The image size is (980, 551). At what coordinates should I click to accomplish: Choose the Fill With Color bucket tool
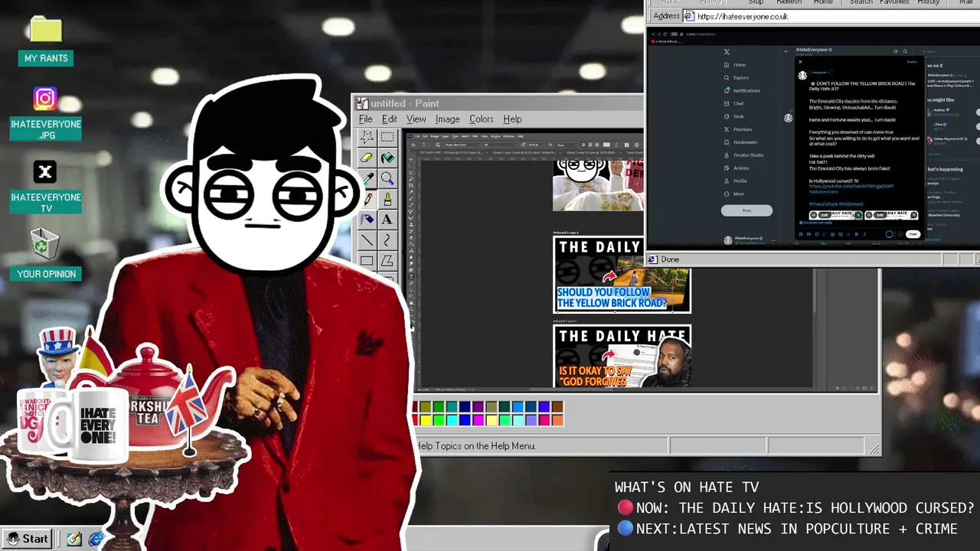point(387,158)
